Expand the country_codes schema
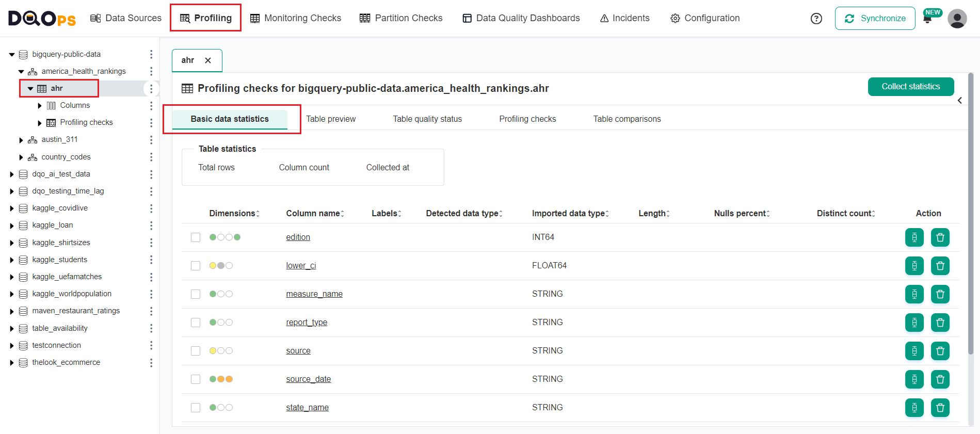Image resolution: width=980 pixels, height=434 pixels. [x=21, y=157]
